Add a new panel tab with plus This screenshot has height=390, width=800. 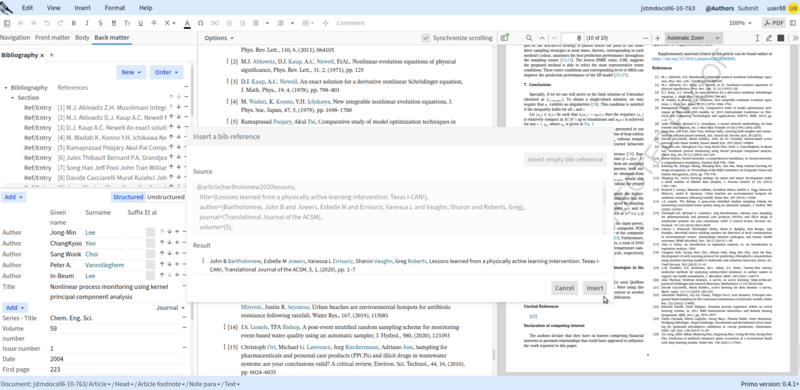coord(52,55)
